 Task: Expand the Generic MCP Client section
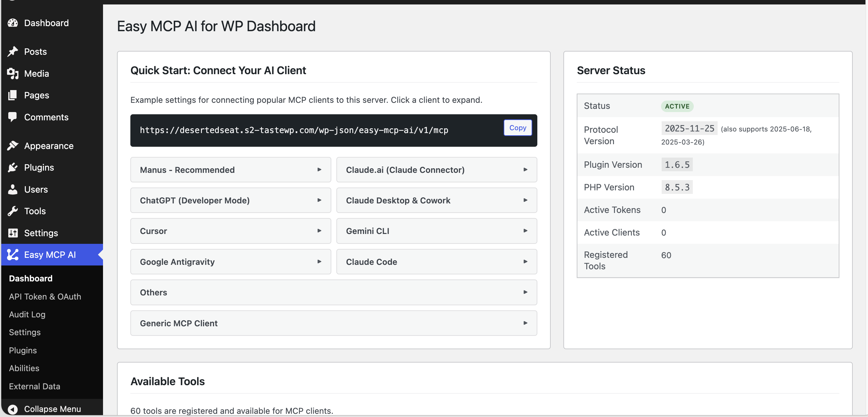pos(334,323)
